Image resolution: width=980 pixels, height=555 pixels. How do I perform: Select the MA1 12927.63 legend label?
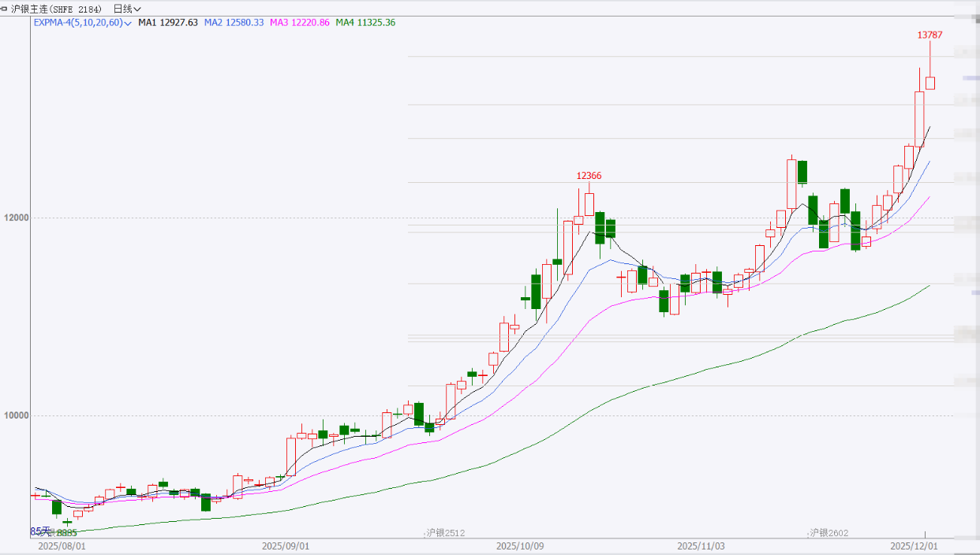(x=167, y=23)
